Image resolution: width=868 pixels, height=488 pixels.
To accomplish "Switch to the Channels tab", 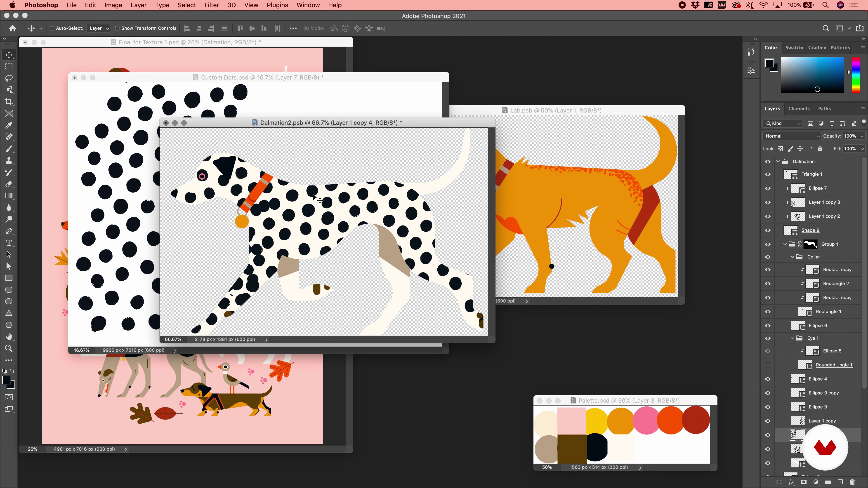I will coord(799,109).
